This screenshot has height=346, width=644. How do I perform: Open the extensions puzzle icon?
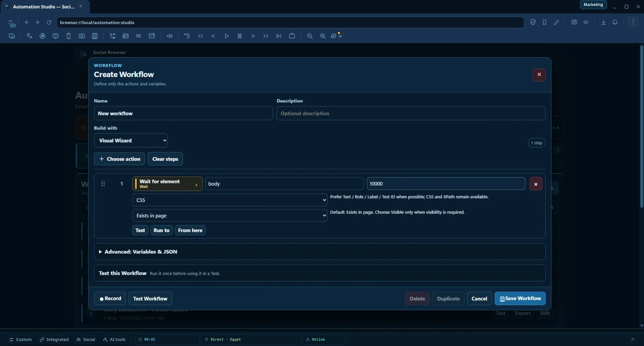click(574, 22)
